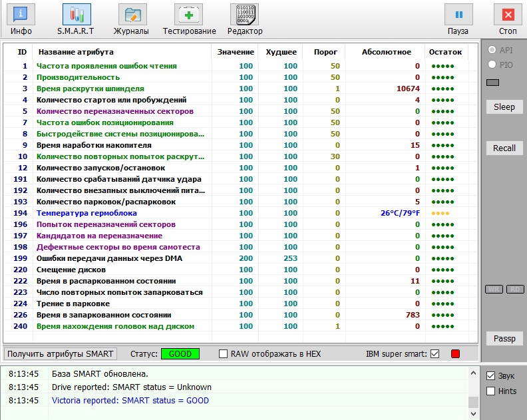Image resolution: width=527 pixels, height=420 pixels.
Task: Click the green GOOD status indicator
Action: (180, 353)
